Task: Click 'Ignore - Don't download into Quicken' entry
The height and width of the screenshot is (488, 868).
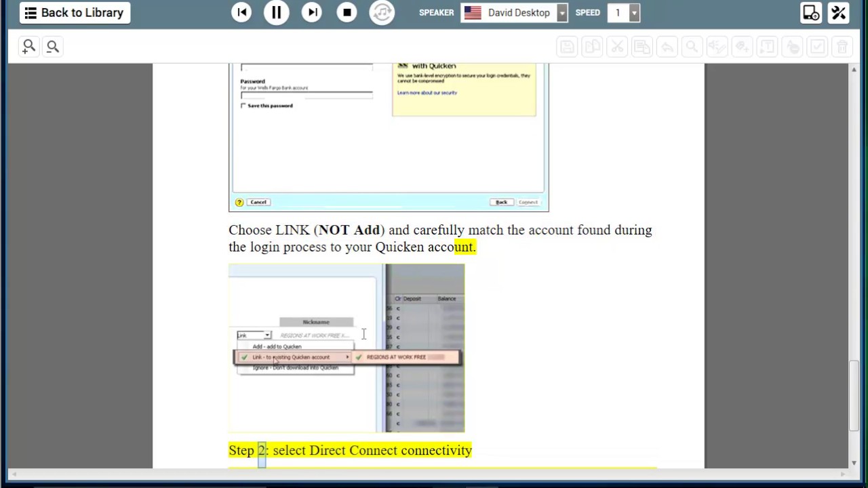Action: [295, 367]
